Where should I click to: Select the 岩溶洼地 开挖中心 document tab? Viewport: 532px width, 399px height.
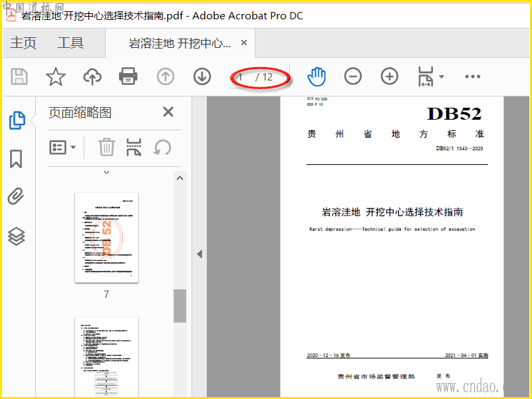point(180,43)
